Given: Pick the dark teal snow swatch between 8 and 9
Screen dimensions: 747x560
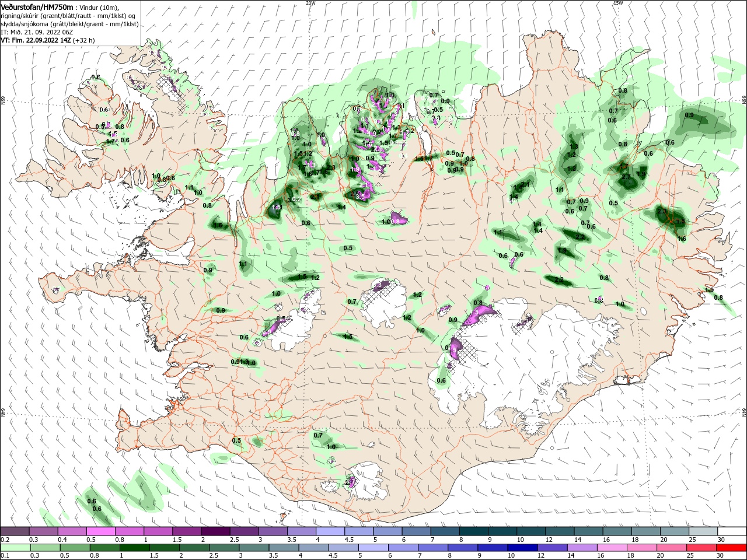Looking at the screenshot, I should coord(474,531).
